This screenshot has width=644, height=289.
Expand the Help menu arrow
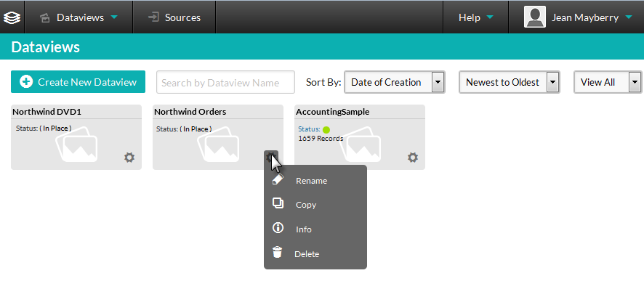(490, 17)
